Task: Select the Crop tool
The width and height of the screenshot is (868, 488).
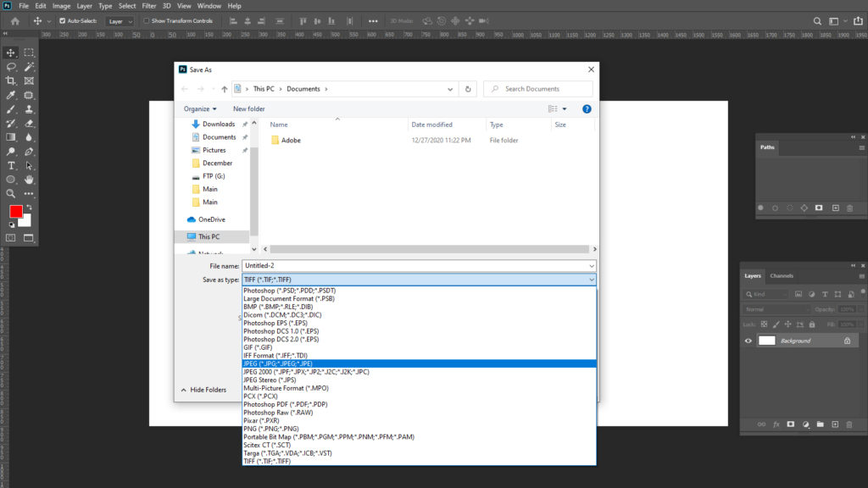Action: point(10,80)
